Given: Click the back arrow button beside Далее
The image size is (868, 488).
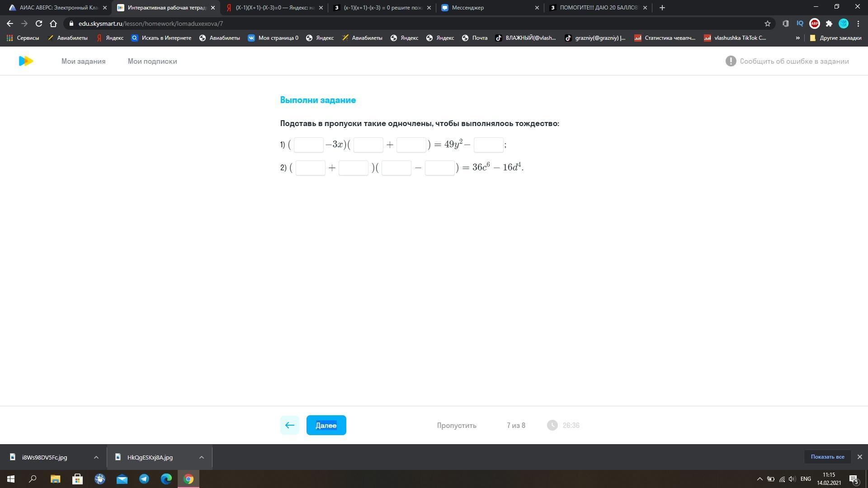Looking at the screenshot, I should (289, 425).
